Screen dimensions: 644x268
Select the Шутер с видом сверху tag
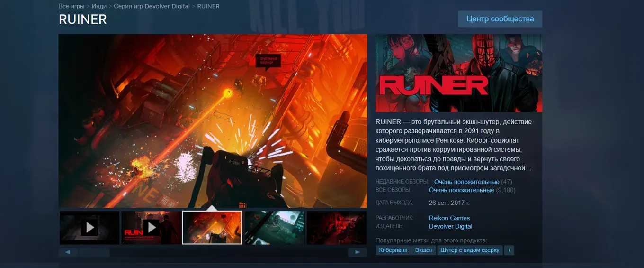pyautogui.click(x=470, y=250)
